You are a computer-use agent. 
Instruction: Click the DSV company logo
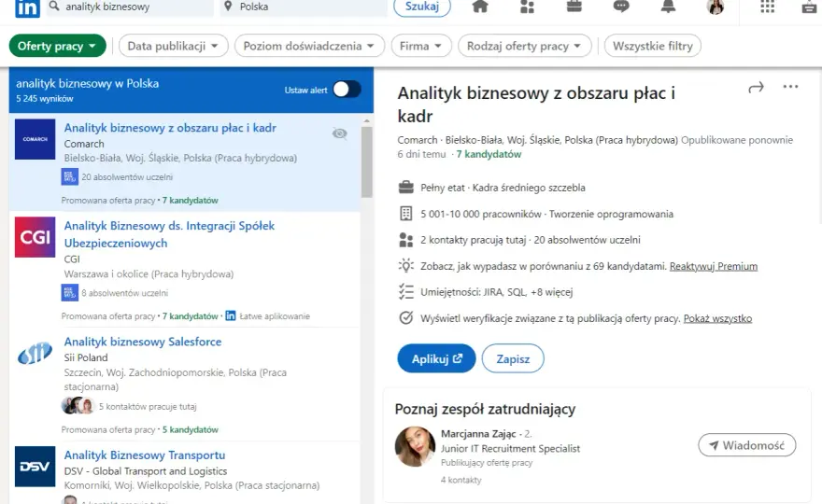click(35, 467)
